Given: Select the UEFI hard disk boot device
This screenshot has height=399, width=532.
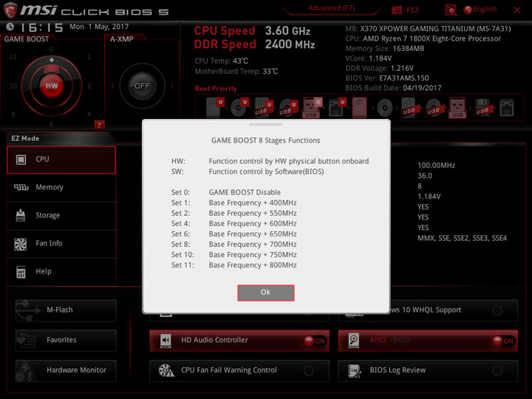Looking at the screenshot, I should pyautogui.click(x=215, y=107).
